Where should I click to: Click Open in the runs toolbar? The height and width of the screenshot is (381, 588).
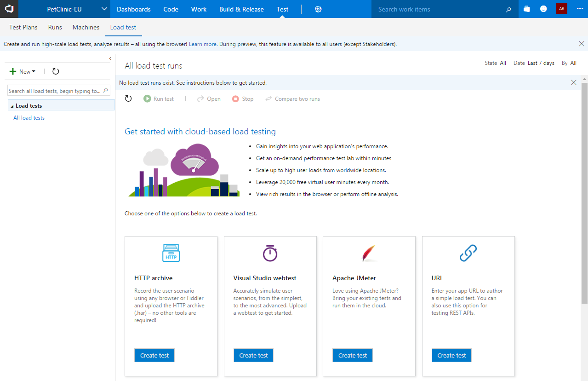[x=209, y=98]
